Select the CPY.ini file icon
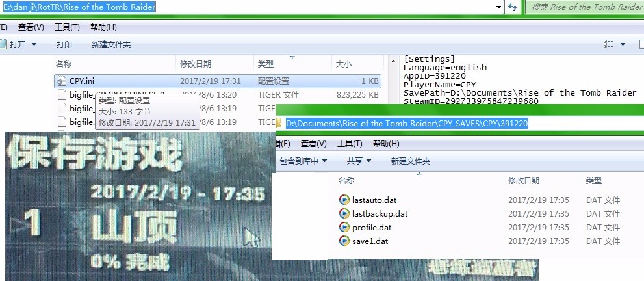This screenshot has width=644, height=281. (x=61, y=81)
